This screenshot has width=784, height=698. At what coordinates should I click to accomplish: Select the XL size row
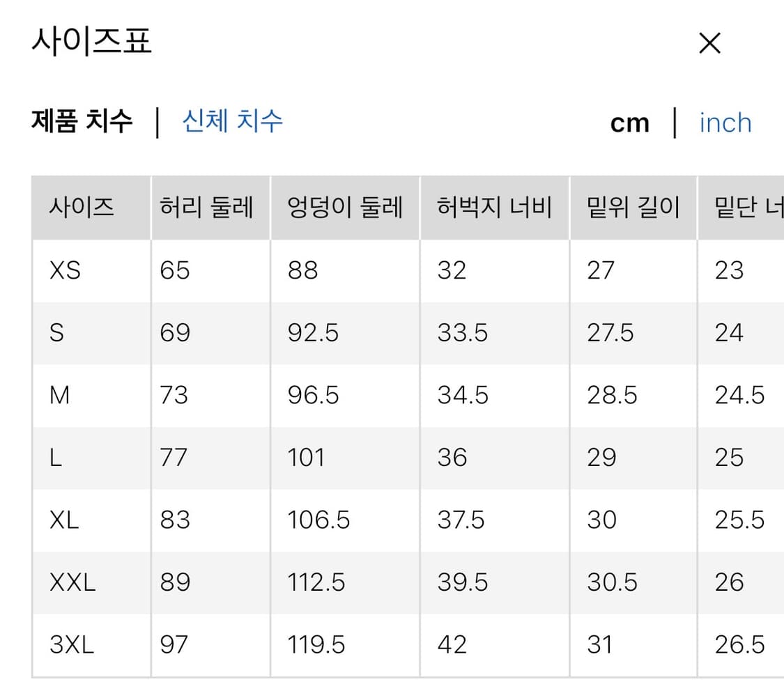64,520
